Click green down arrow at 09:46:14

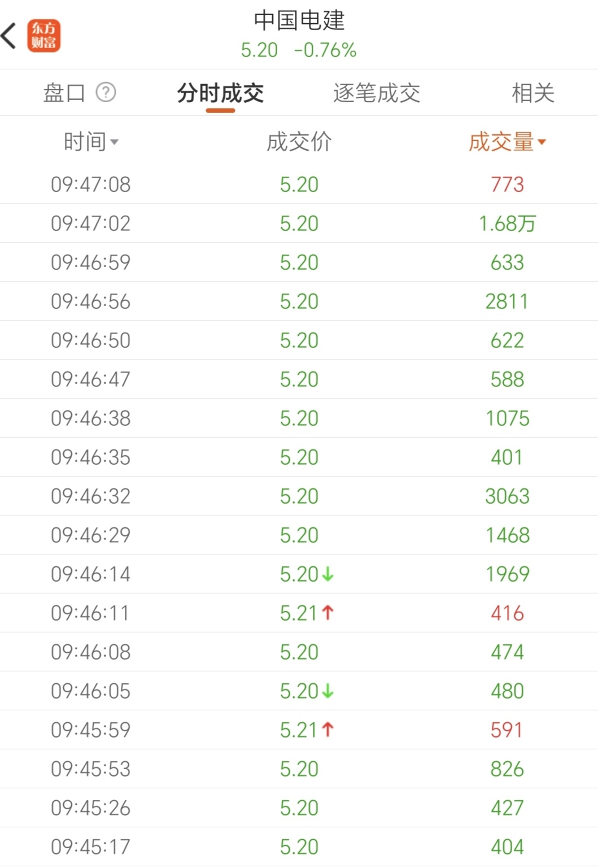point(328,574)
